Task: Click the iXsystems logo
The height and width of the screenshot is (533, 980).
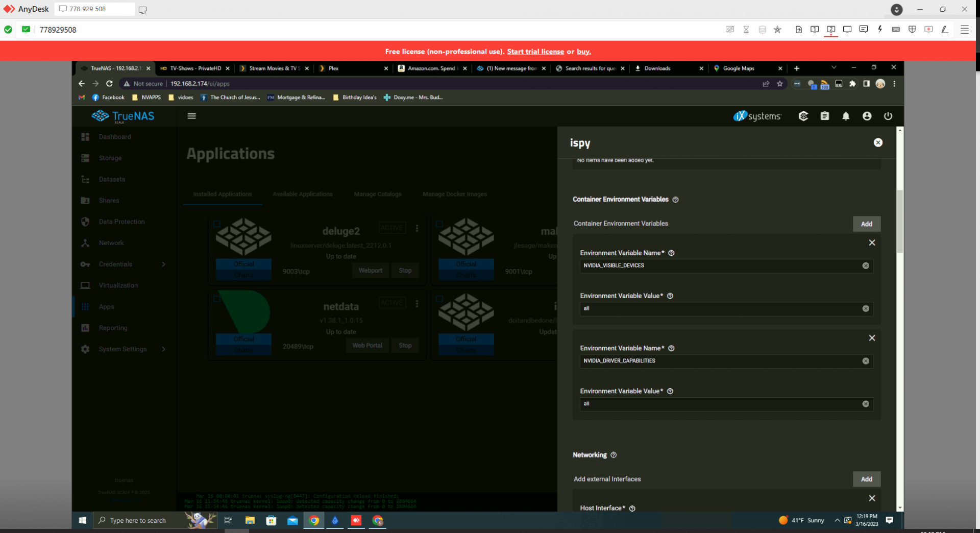Action: [x=757, y=116]
